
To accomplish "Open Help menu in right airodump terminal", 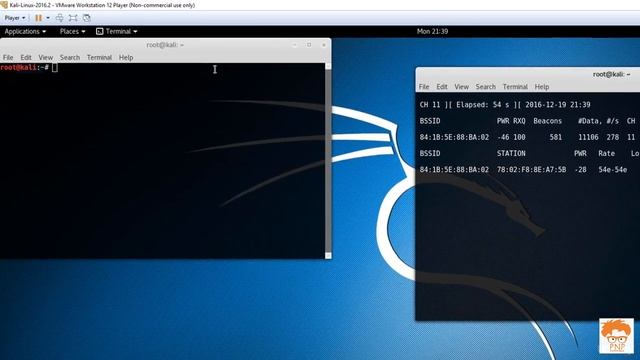I will click(x=542, y=87).
